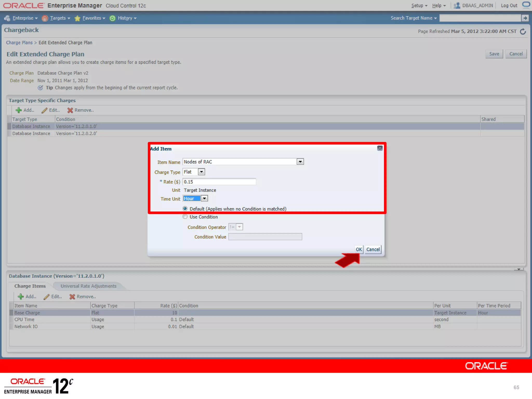The height and width of the screenshot is (399, 532).
Task: Click the green plus Add icon under Target Type Specific Charges
Action: click(x=18, y=110)
